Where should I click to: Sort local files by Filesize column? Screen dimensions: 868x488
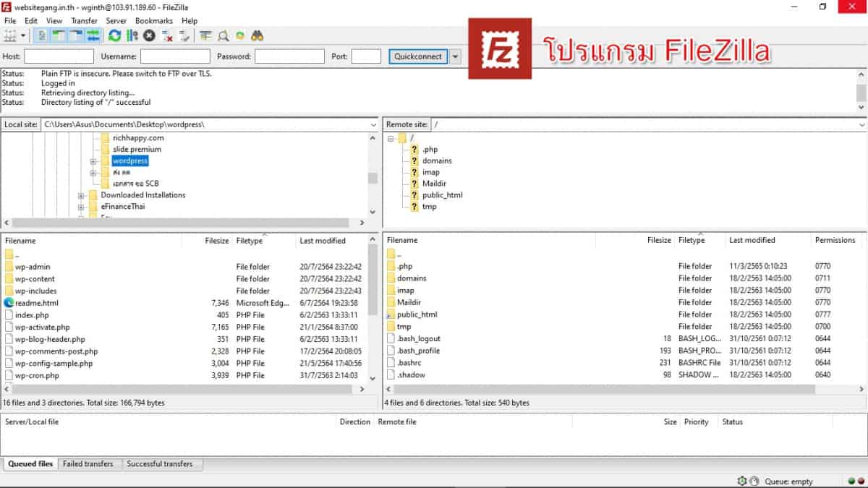217,241
